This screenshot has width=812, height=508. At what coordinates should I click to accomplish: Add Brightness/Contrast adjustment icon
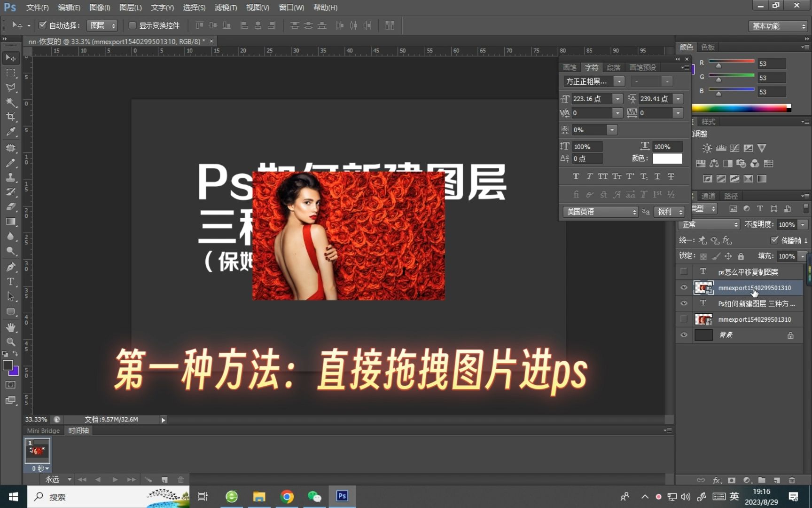[x=707, y=148]
